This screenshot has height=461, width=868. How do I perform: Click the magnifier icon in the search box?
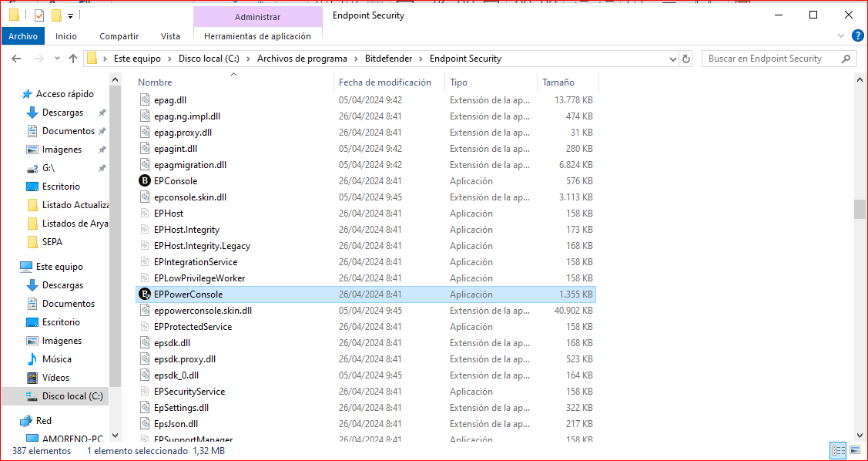846,59
